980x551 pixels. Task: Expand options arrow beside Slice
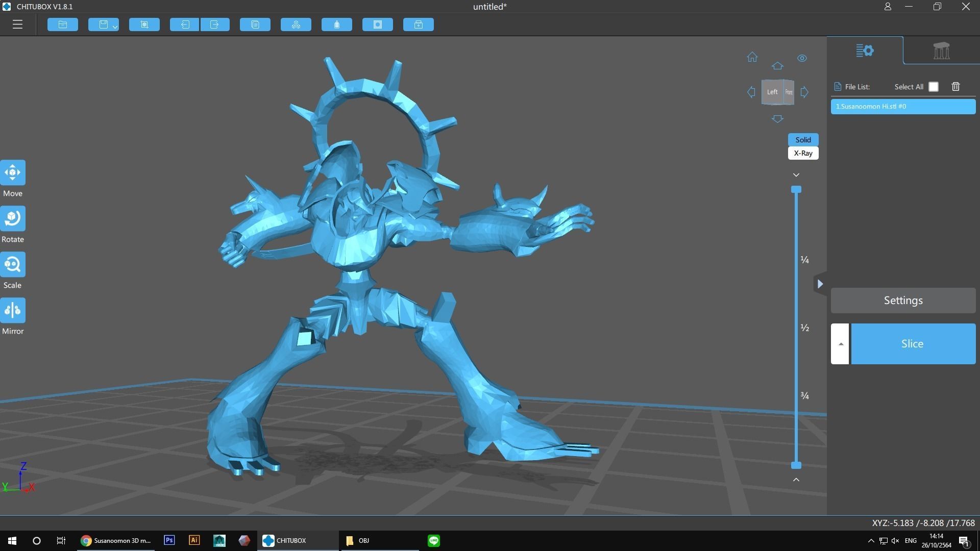tap(840, 344)
